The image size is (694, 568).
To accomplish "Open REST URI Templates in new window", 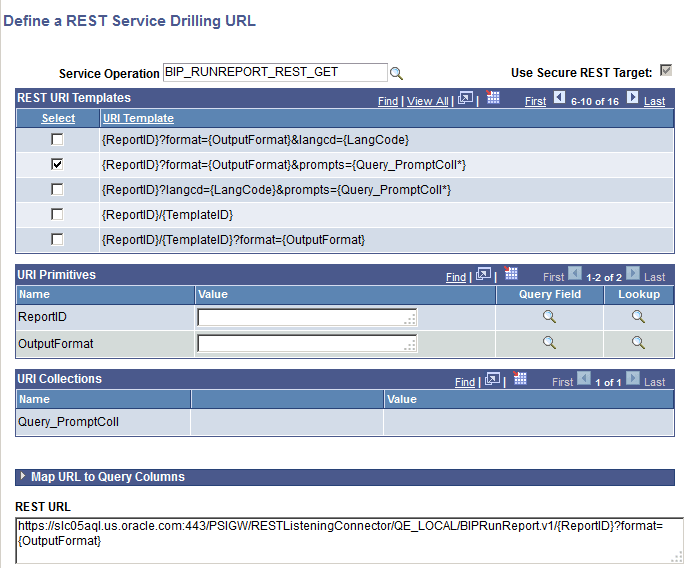I will click(465, 98).
